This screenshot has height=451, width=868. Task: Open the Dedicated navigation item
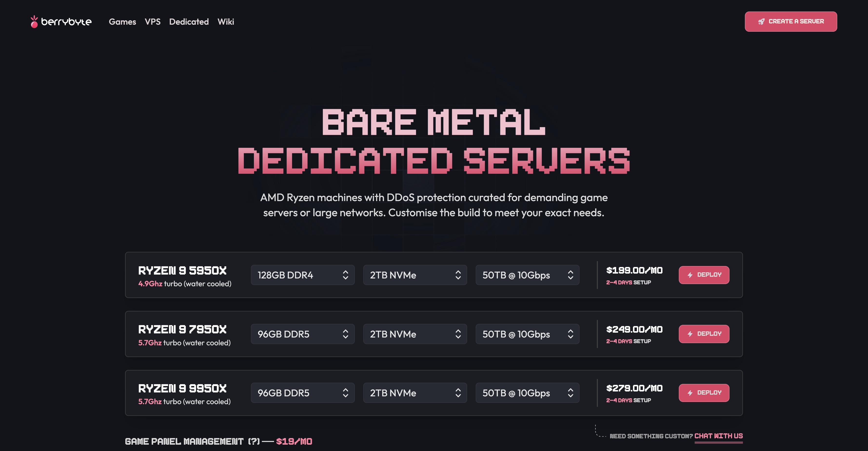[189, 21]
